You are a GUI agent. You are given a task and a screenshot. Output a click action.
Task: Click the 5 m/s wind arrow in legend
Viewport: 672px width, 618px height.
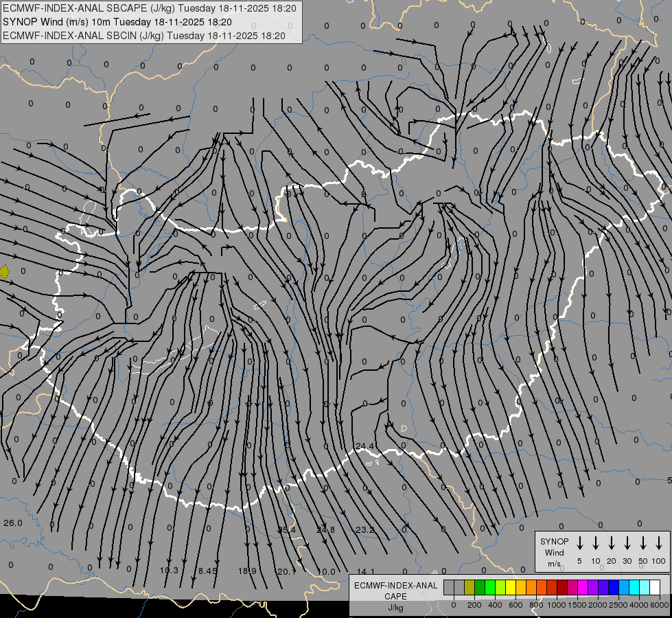pyautogui.click(x=579, y=543)
